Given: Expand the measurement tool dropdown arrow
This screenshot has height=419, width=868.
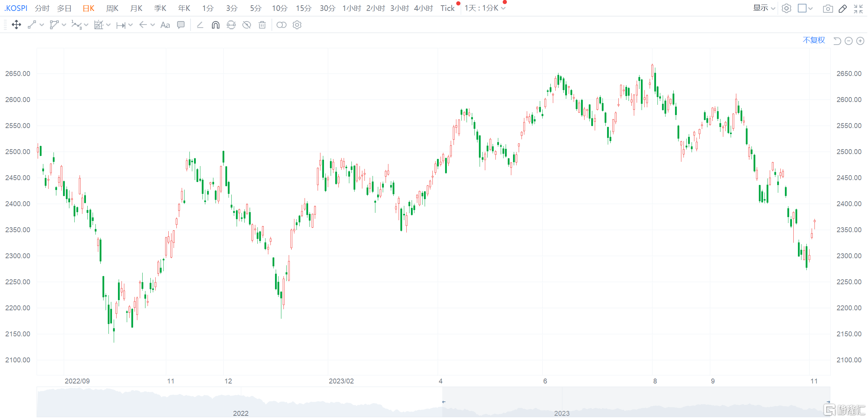Looking at the screenshot, I should click(x=108, y=25).
